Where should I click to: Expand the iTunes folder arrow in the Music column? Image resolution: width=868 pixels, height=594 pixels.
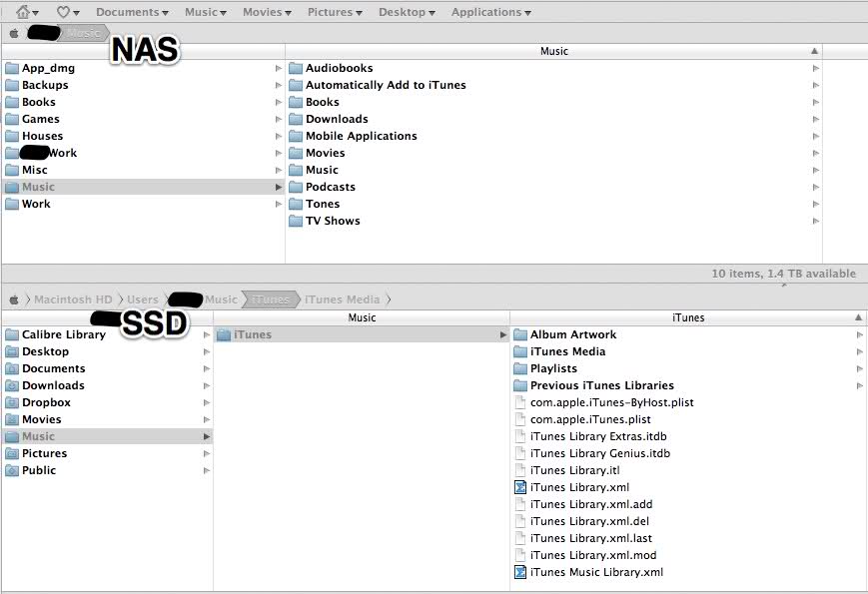503,334
